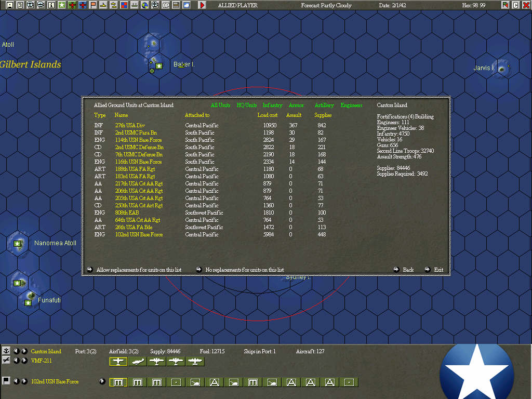Open the 250th USA Cst Art Rgt unit
This screenshot has width=532, height=399.
pos(139,205)
